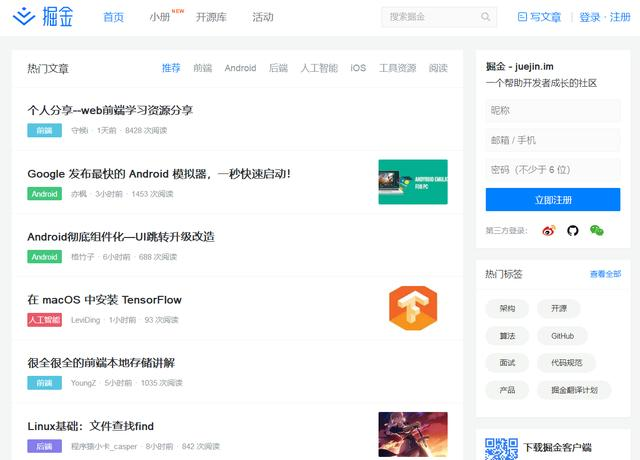Open 开源库 in top navigation

[211, 17]
